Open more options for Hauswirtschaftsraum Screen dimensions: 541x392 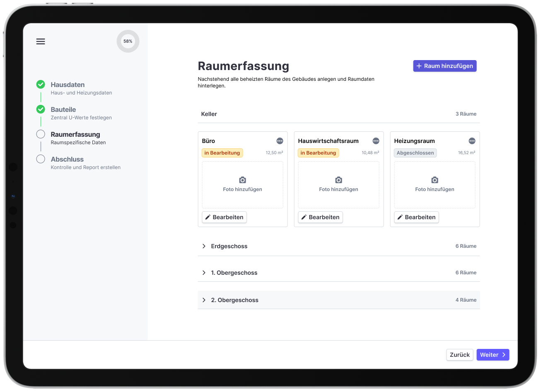[x=376, y=141]
